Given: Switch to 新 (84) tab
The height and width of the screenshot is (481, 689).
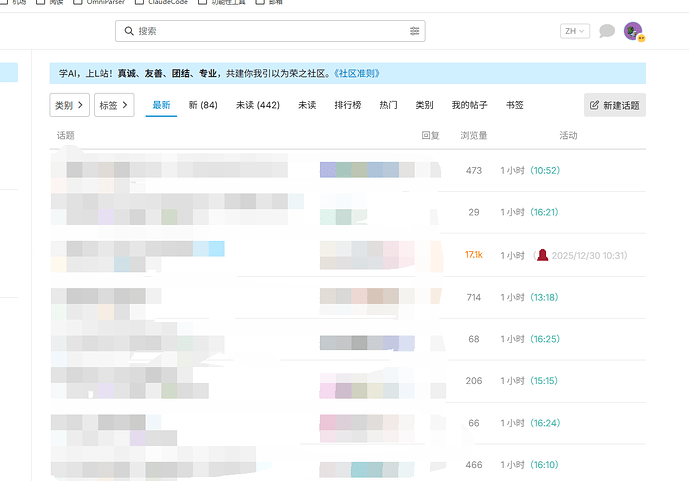Looking at the screenshot, I should [203, 105].
